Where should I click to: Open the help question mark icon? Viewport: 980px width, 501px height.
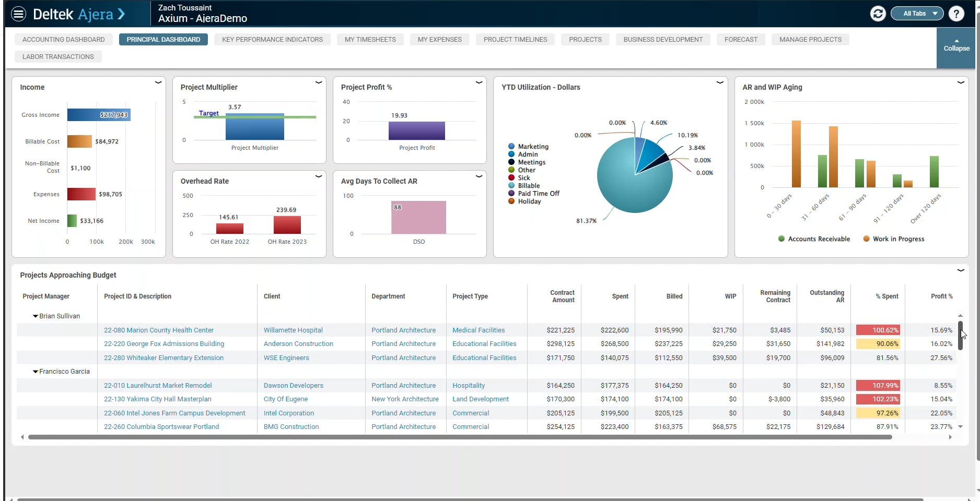[x=956, y=14]
